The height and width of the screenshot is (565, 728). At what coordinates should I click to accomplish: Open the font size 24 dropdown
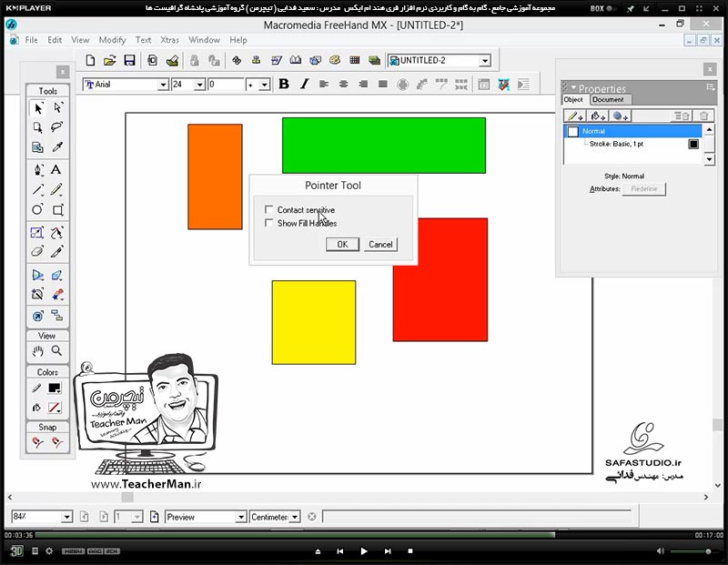[x=199, y=85]
